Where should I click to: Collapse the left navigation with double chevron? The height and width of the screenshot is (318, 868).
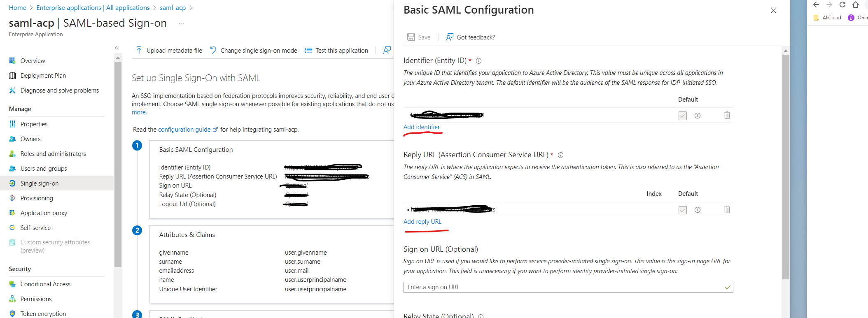coord(117,48)
